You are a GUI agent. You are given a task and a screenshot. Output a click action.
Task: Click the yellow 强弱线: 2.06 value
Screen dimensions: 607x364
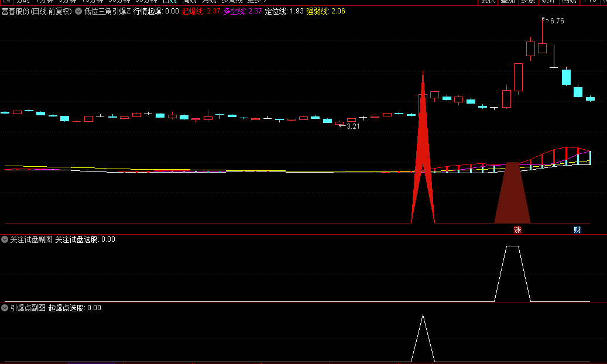[325, 11]
